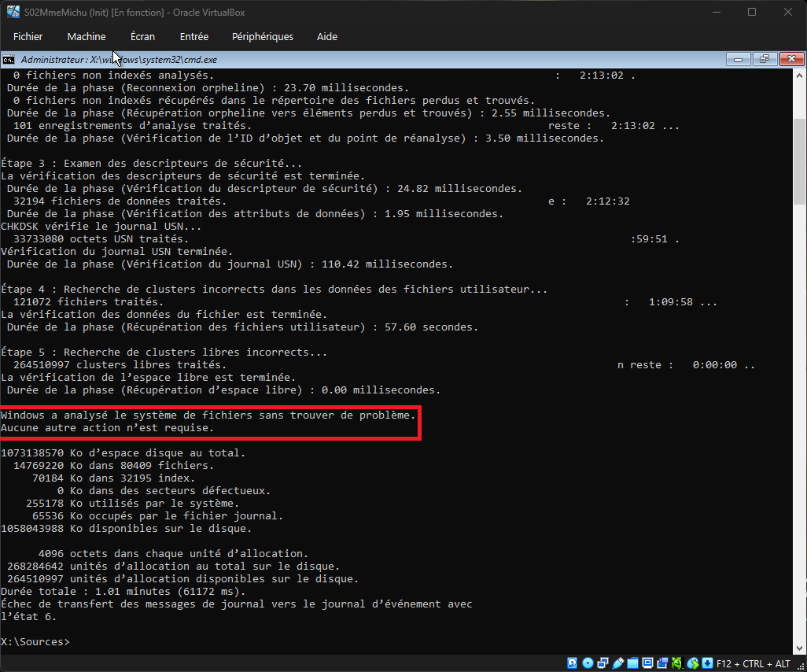This screenshot has width=807, height=672.
Task: Open the Machine menu
Action: (87, 37)
